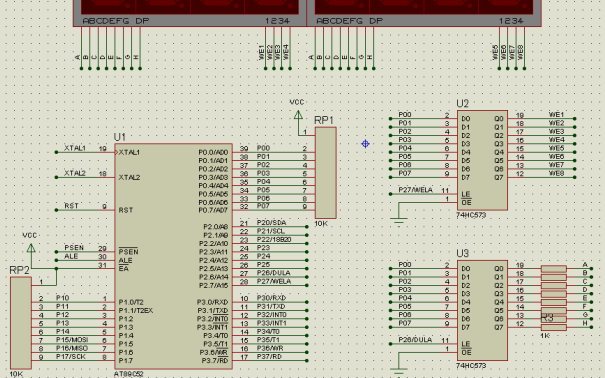The height and width of the screenshot is (378, 605).
Task: Click the AT89C52 part name under U1
Action: 128,374
